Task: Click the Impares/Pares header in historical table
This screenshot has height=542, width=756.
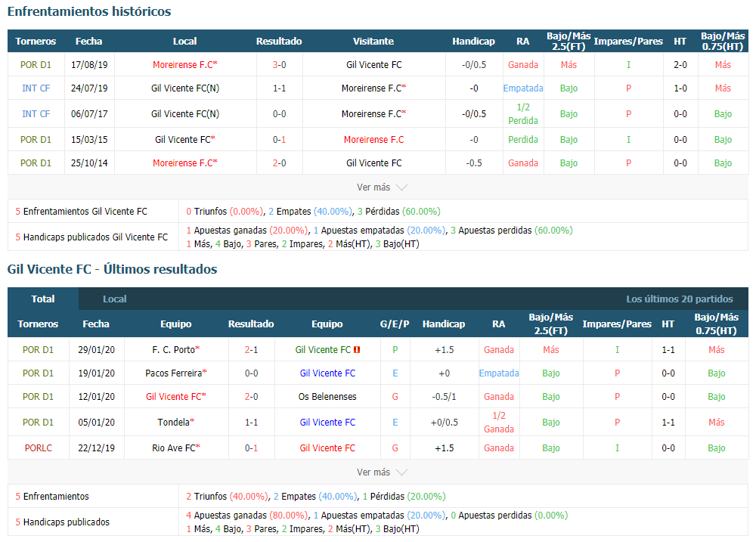Action: click(628, 42)
